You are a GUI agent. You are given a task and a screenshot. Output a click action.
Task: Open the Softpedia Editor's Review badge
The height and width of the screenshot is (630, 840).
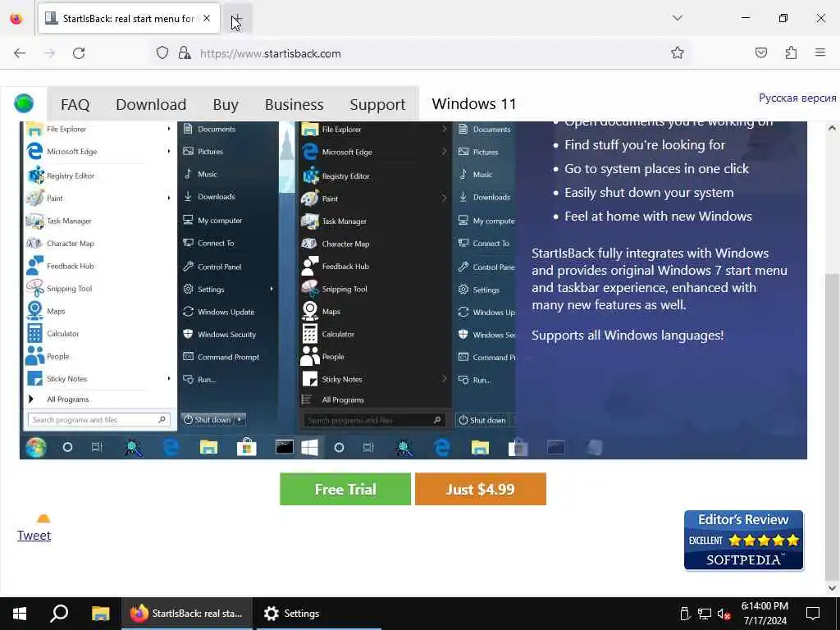pos(743,540)
